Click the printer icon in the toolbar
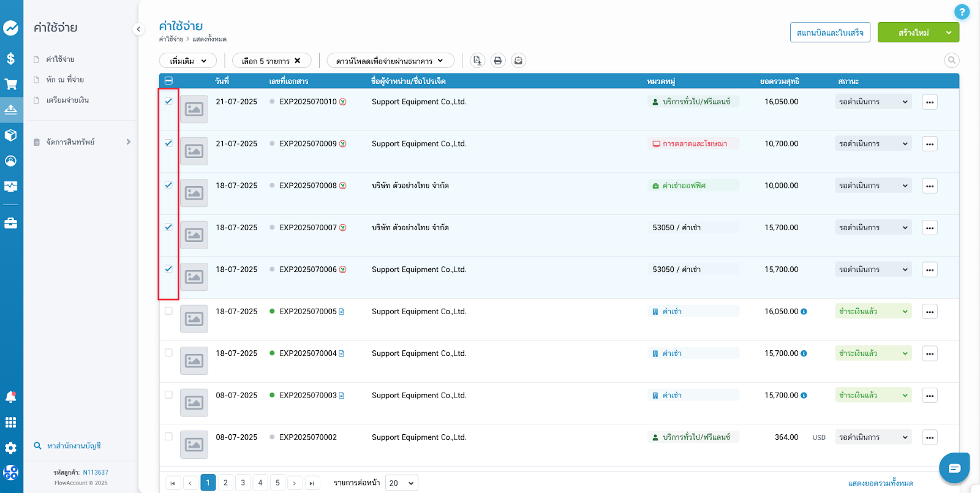The height and width of the screenshot is (493, 980). (498, 61)
